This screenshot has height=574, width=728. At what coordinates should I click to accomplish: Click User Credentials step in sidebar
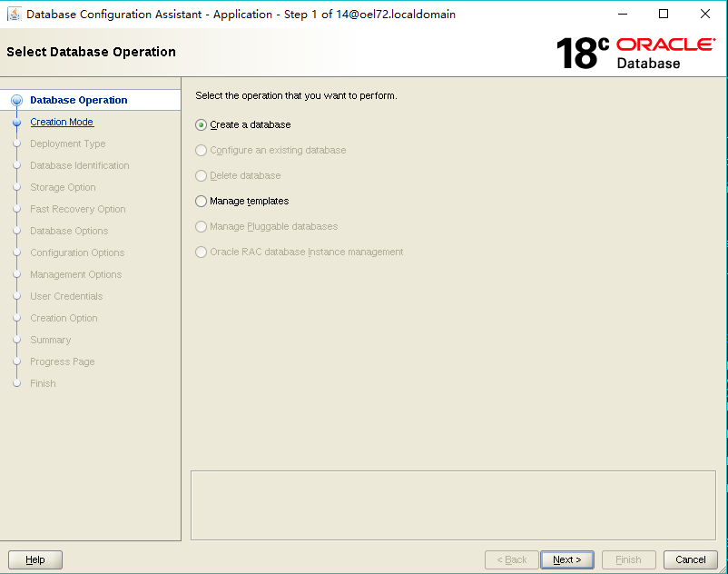[x=66, y=296]
